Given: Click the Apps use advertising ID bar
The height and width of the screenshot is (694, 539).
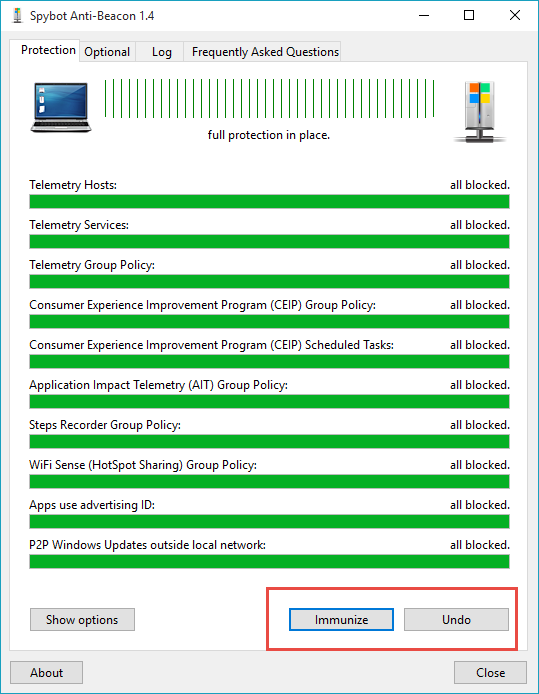Looking at the screenshot, I should click(269, 521).
